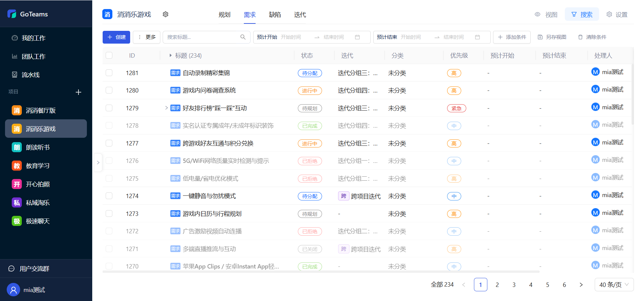Go to page 3 in pagination
644x301 pixels.
click(x=514, y=285)
